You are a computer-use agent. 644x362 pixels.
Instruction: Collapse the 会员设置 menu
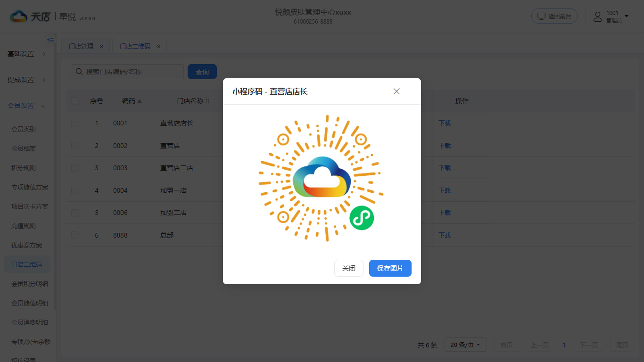[x=27, y=106]
